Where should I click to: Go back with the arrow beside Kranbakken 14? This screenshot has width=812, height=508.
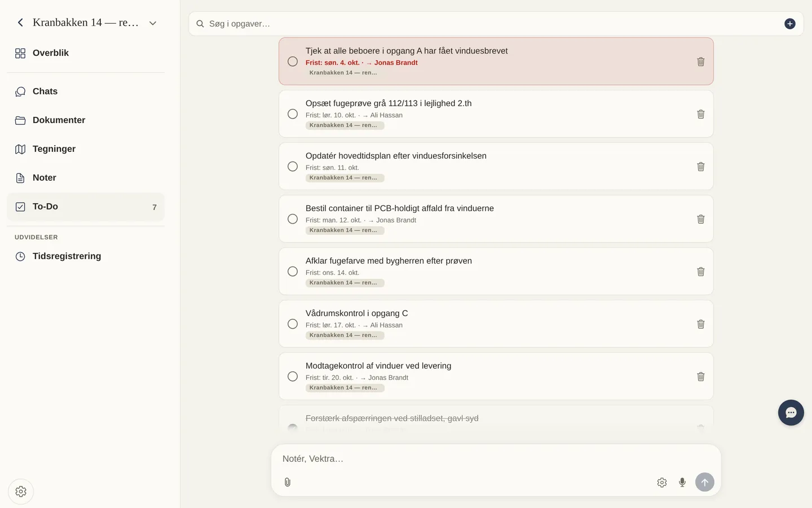click(x=20, y=23)
